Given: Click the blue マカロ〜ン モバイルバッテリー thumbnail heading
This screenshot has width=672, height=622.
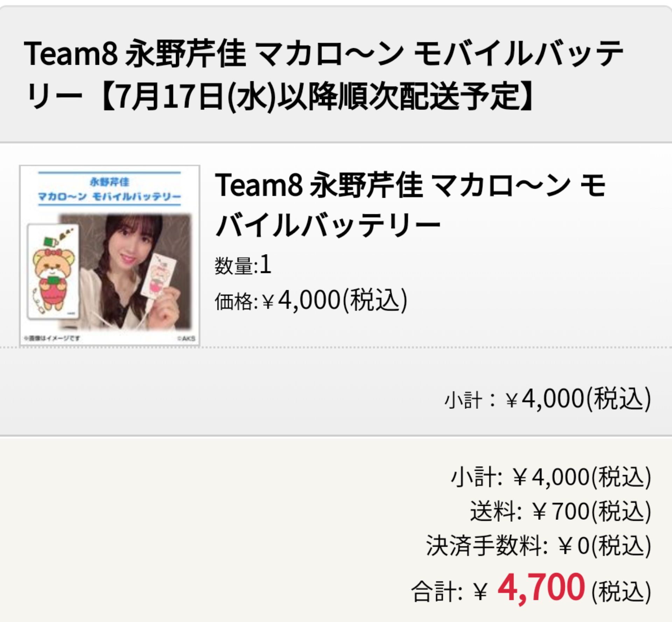Looking at the screenshot, I should 110,196.
